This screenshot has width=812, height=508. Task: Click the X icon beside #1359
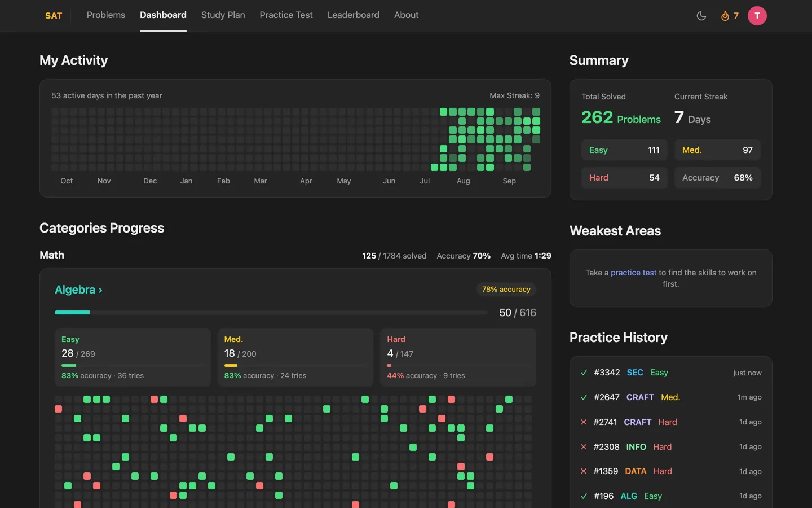[584, 471]
